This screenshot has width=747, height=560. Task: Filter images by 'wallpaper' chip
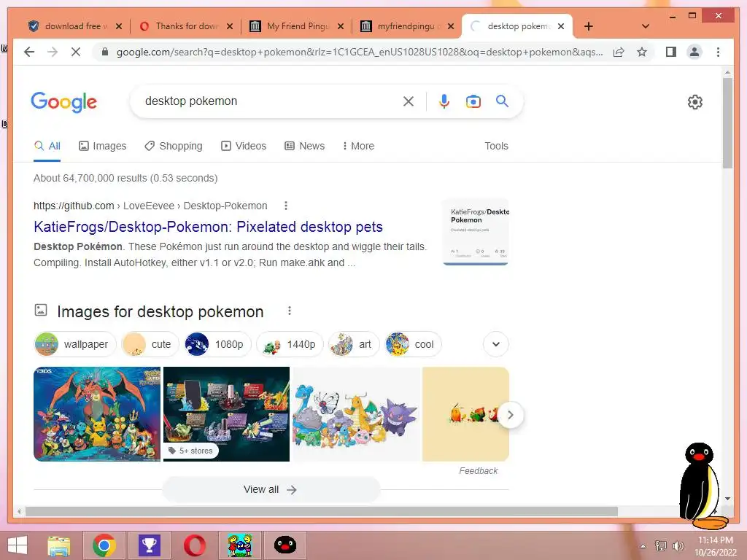point(75,344)
